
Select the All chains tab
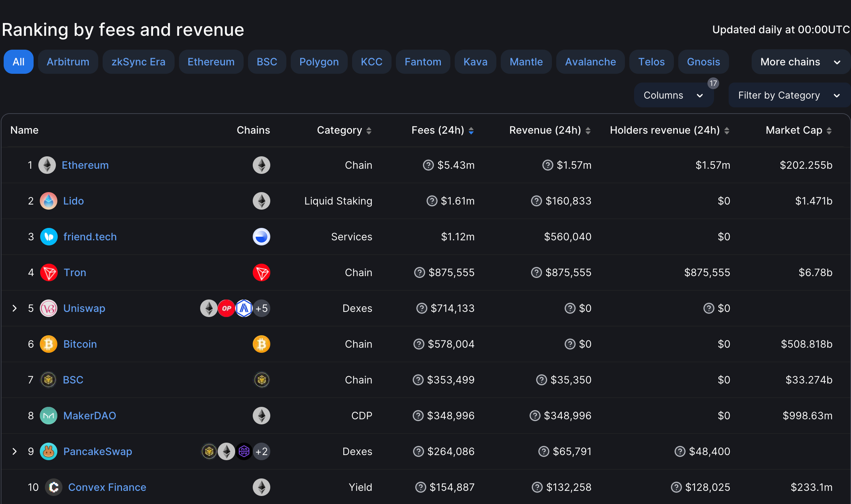click(19, 62)
